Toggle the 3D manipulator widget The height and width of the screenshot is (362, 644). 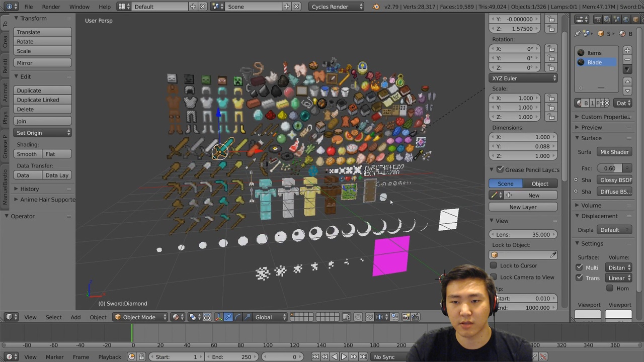coord(218,317)
